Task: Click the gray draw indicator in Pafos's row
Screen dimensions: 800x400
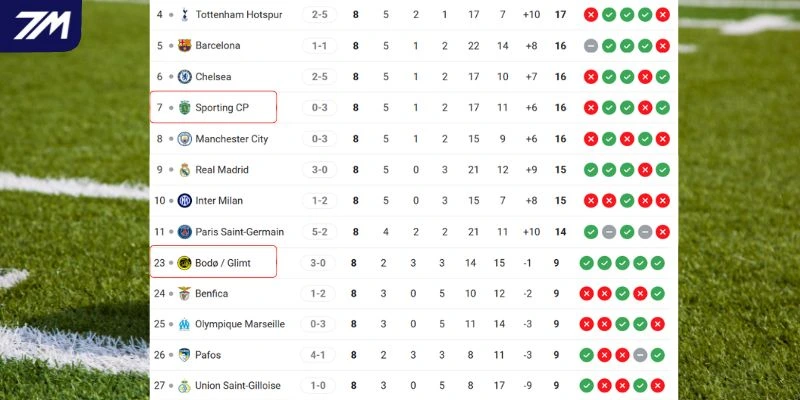Action: [x=641, y=355]
